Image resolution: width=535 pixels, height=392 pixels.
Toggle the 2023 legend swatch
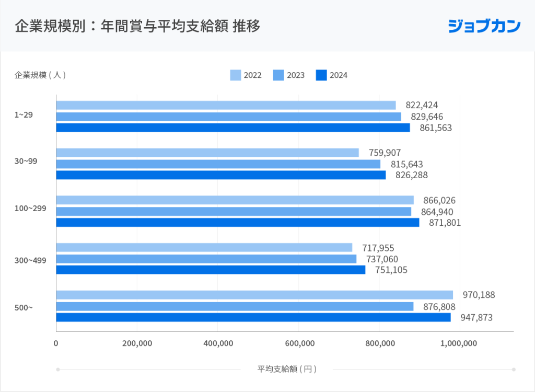tap(278, 75)
